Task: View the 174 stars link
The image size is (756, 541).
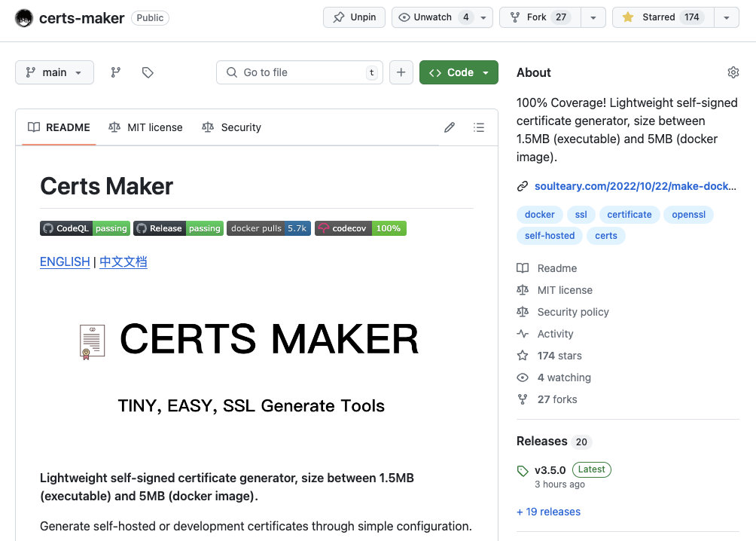Action: coord(549,356)
